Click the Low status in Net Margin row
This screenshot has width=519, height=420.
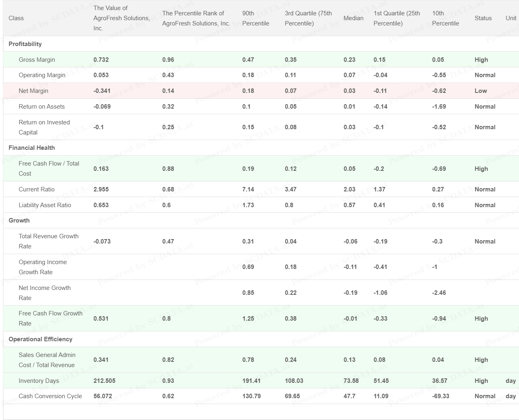[x=481, y=91]
